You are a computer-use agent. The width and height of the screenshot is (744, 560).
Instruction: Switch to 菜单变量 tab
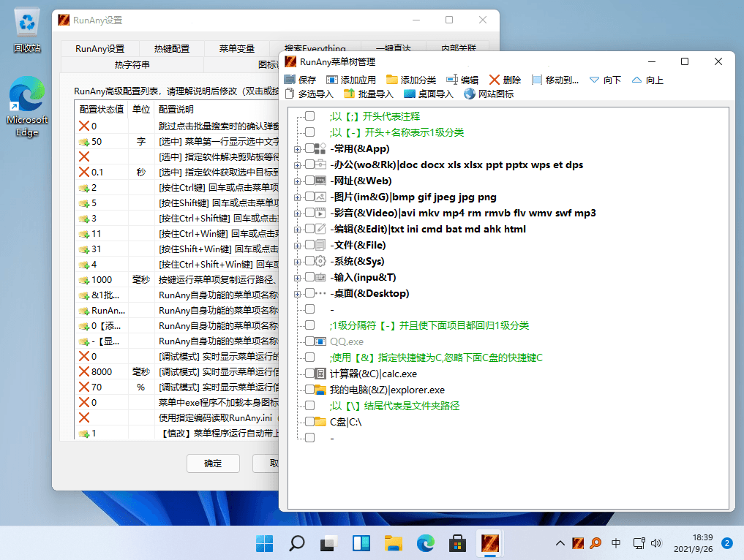pyautogui.click(x=237, y=48)
